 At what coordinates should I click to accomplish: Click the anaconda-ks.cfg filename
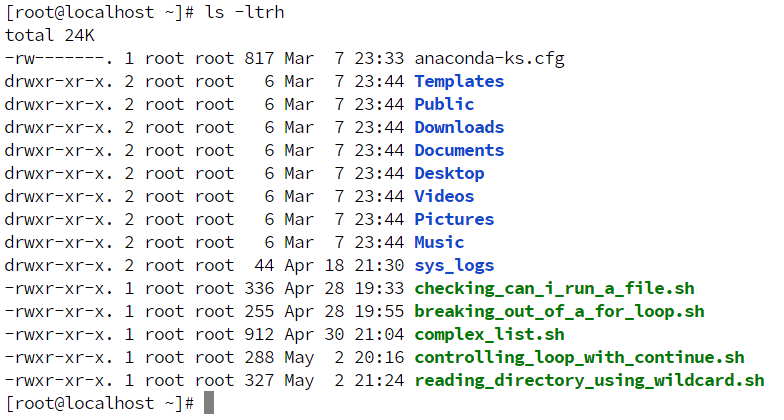[490, 58]
